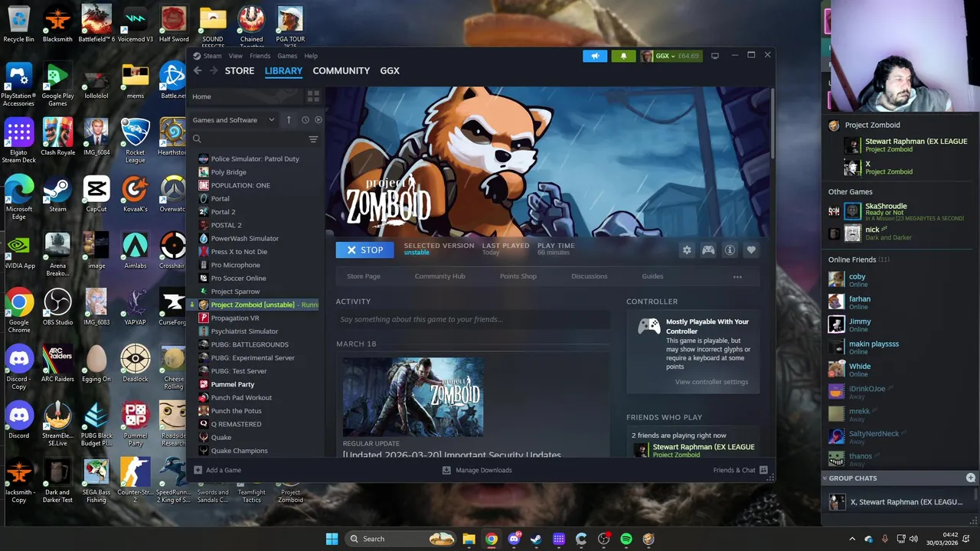Open Chrome from the taskbar
This screenshot has width=980, height=551.
click(x=492, y=539)
